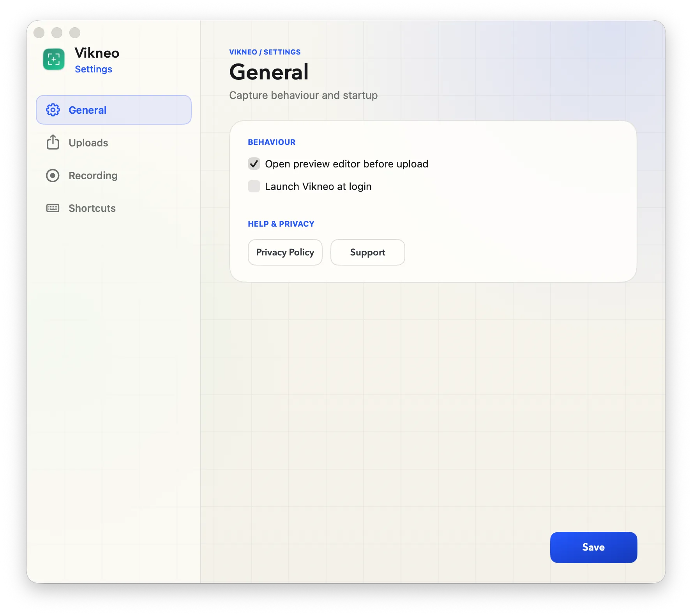Click the upload arrow icon in sidebar
This screenshot has width=692, height=616.
point(53,143)
